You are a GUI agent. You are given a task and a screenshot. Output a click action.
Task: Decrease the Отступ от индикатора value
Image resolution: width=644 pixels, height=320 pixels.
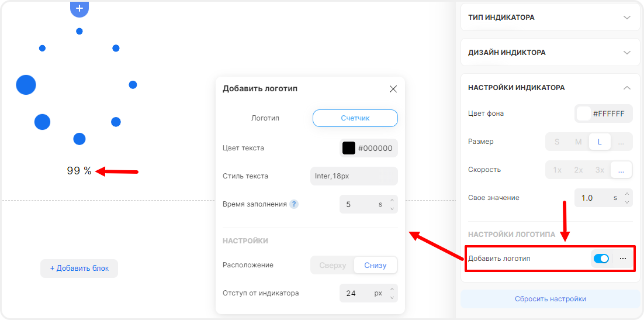pyautogui.click(x=393, y=297)
